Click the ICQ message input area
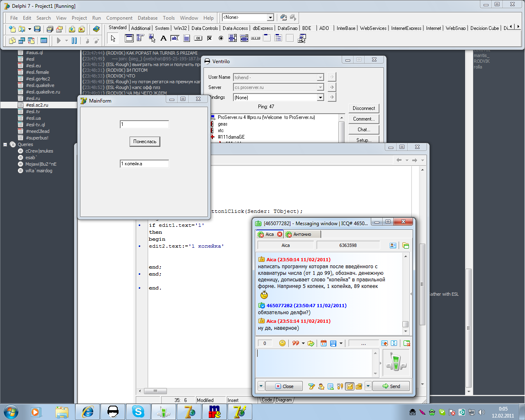 pos(314,363)
